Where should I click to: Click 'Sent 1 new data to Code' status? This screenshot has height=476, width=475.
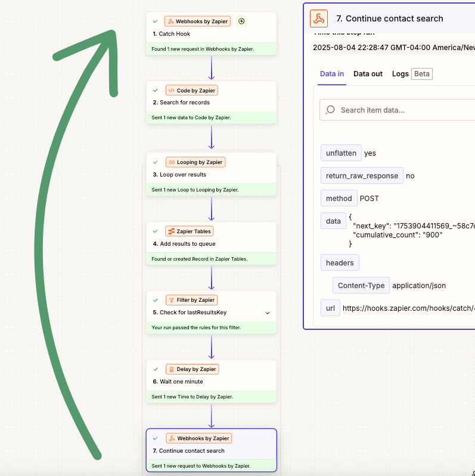tap(191, 118)
